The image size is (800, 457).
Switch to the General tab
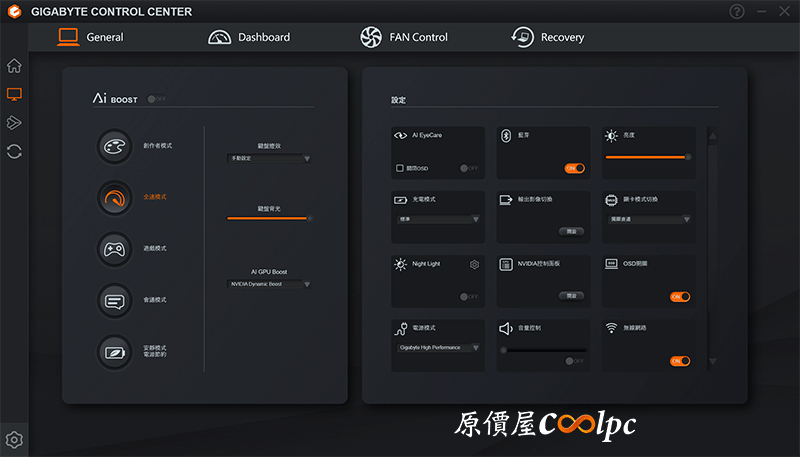90,37
